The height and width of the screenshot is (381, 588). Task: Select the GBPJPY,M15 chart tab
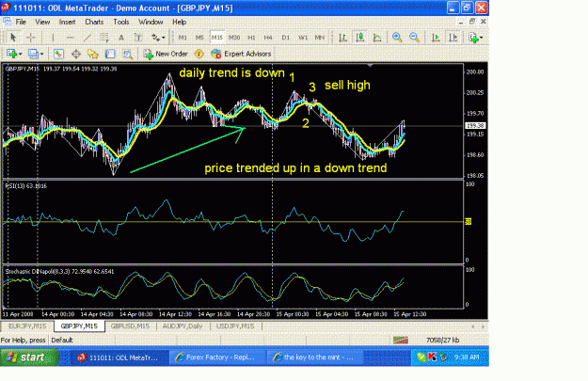pos(79,326)
